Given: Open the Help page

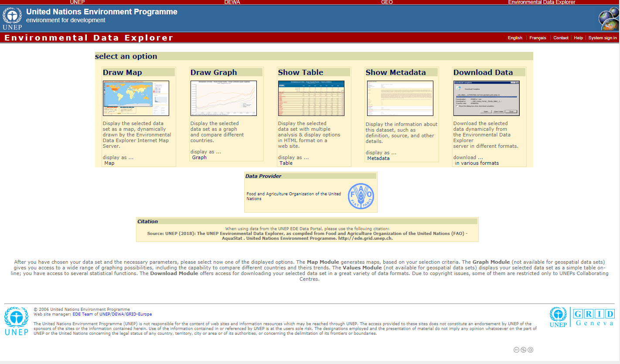Looking at the screenshot, I should (x=578, y=38).
